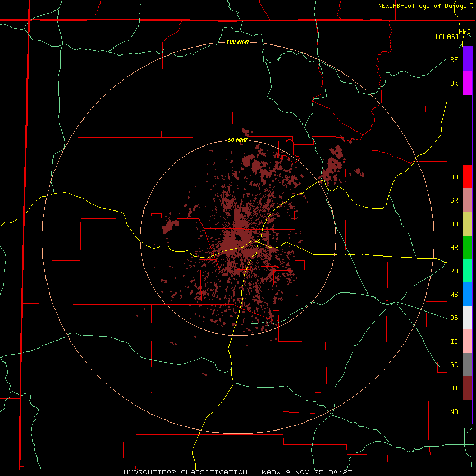This screenshot has width=476, height=476.
Task: Click the ND black legend swatch
Action: [x=467, y=411]
